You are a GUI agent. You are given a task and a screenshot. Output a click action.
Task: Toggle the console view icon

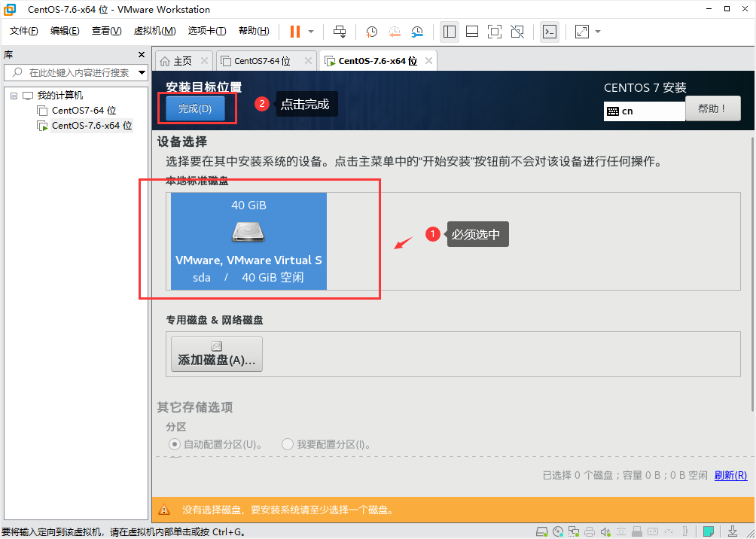[550, 32]
